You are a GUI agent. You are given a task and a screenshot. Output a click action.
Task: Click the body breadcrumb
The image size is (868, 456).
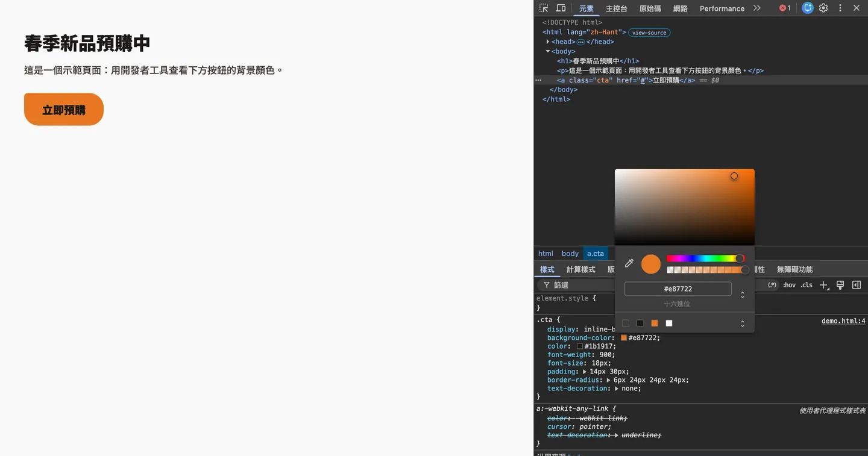(x=570, y=254)
